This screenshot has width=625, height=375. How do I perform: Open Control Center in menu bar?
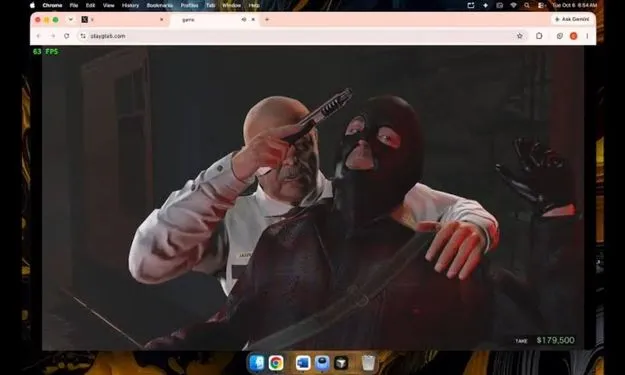pos(541,5)
